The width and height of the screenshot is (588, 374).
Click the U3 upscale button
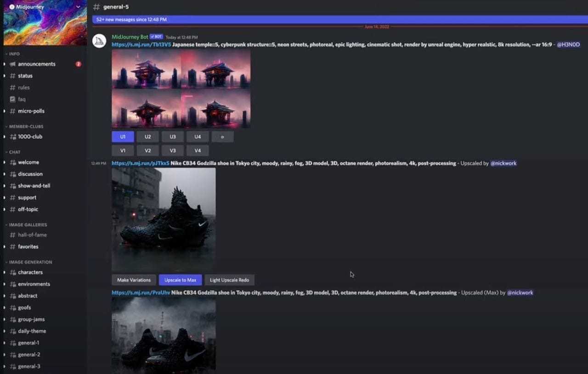click(172, 137)
